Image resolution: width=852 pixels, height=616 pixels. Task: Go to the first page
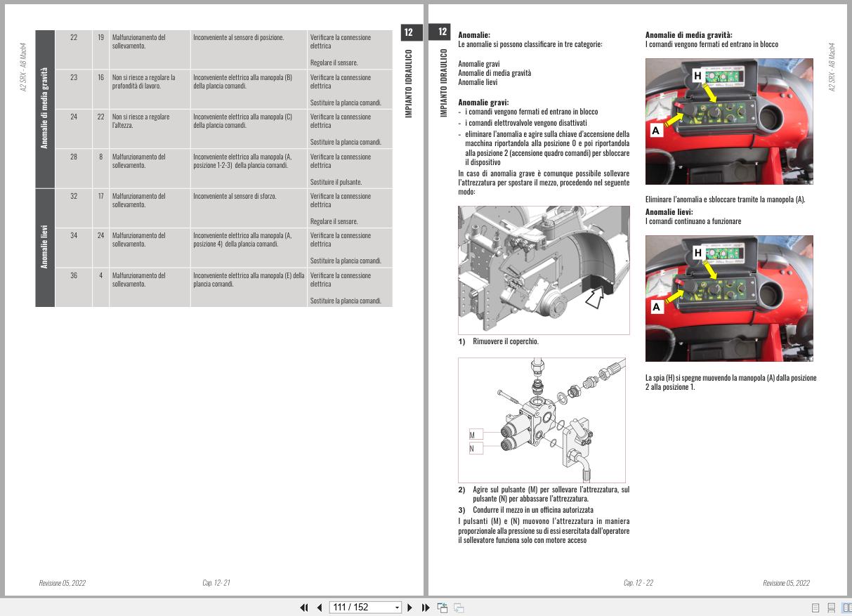[x=304, y=608]
